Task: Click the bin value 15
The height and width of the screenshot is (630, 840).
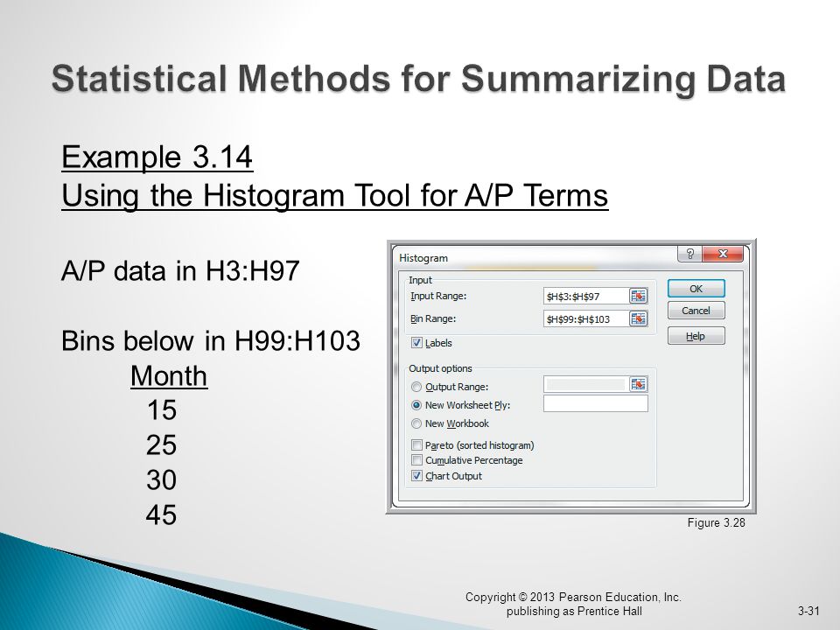Action: pyautogui.click(x=161, y=410)
